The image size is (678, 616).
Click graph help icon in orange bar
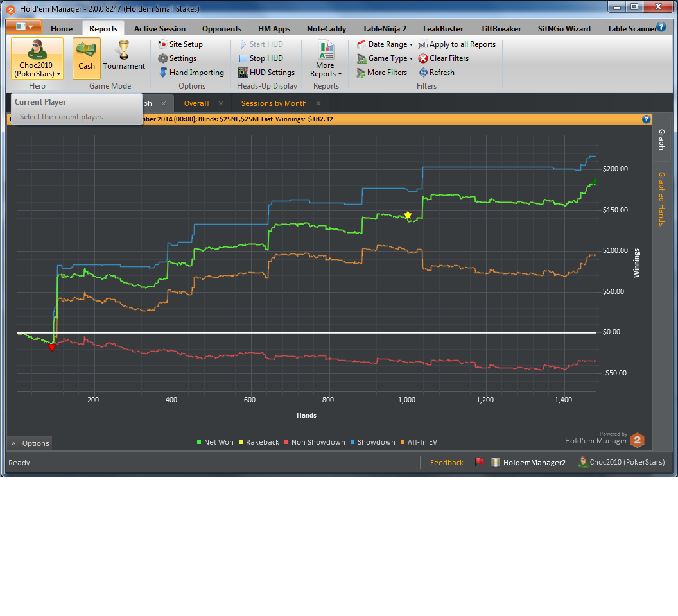[646, 119]
